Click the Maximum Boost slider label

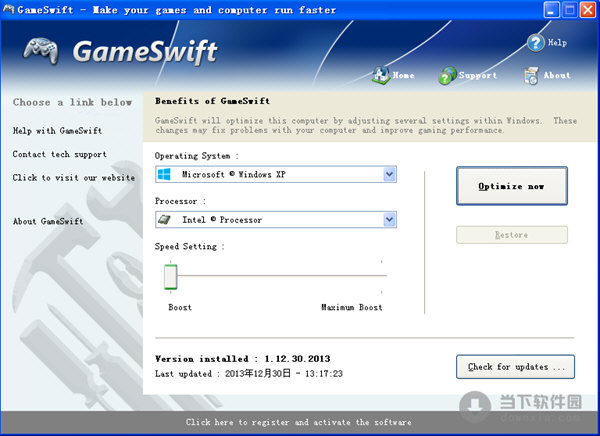[x=352, y=307]
